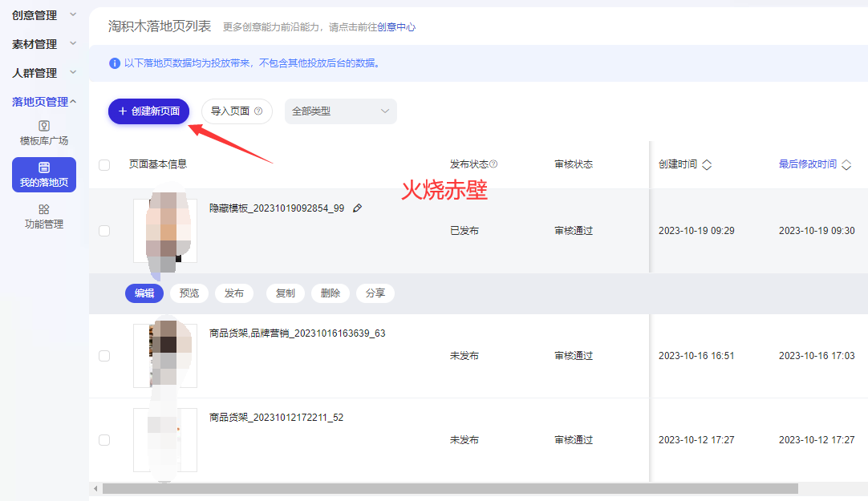The width and height of the screenshot is (868, 501).
Task: Open the 功能管理 grid icon
Action: 44,209
